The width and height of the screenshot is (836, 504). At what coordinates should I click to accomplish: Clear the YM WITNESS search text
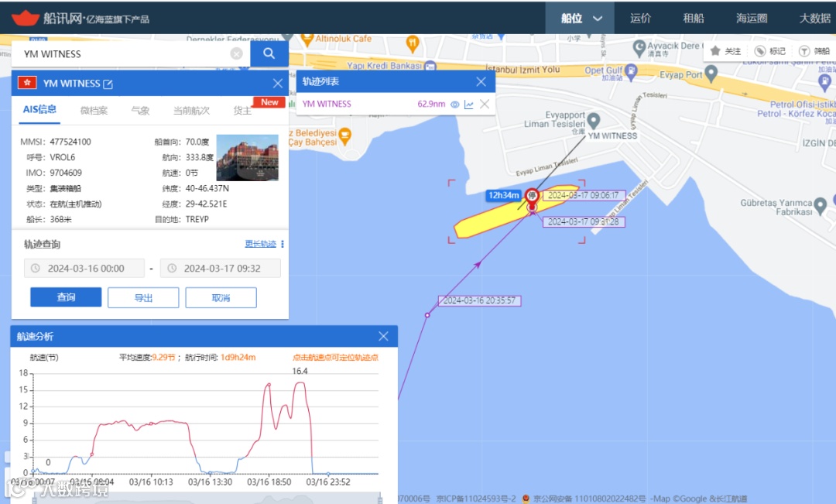click(x=236, y=53)
